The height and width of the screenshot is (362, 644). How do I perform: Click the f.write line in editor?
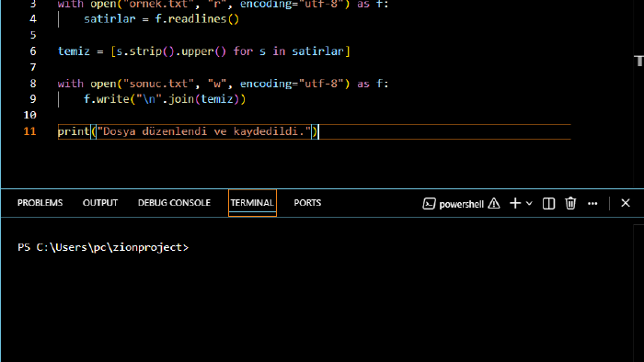pos(165,99)
